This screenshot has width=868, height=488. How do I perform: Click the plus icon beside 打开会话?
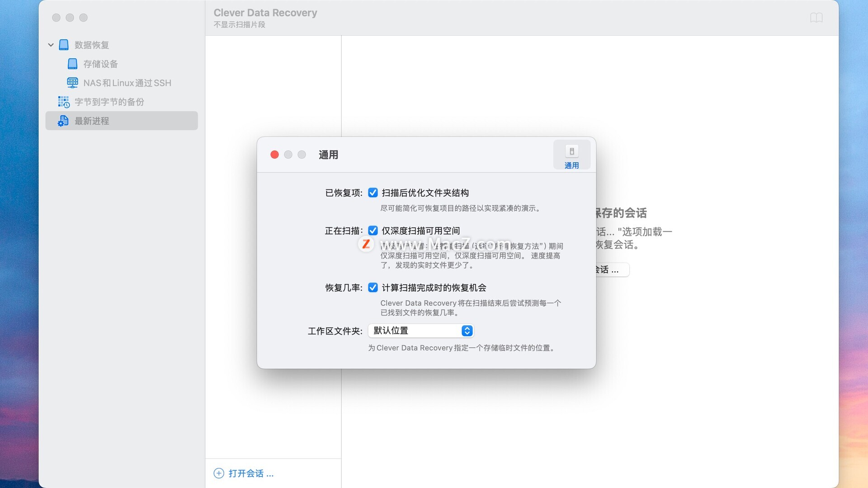click(219, 473)
